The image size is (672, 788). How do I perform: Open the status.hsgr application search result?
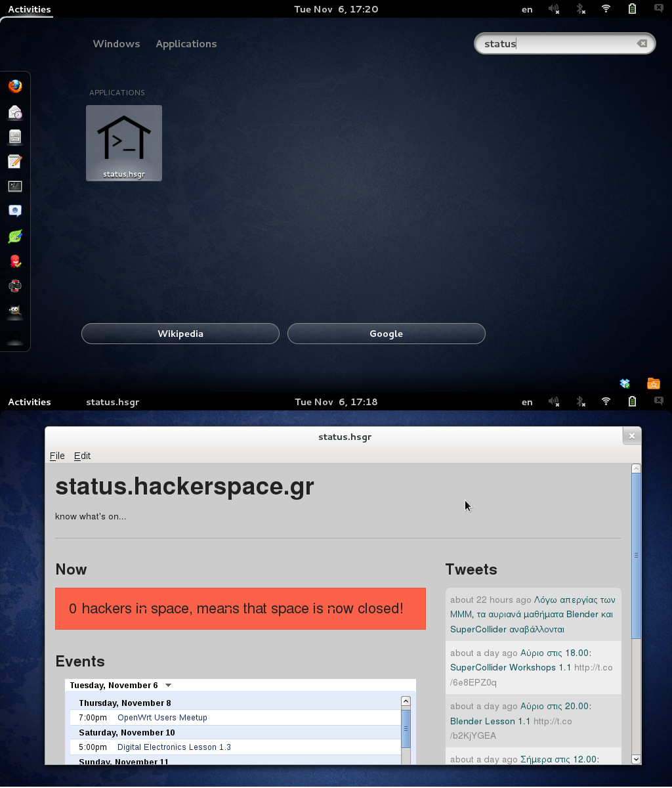[x=124, y=143]
